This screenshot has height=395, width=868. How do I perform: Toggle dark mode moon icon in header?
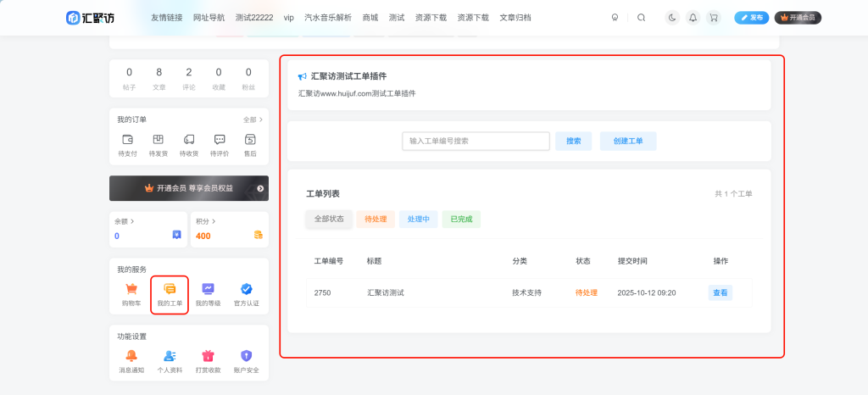click(x=672, y=17)
